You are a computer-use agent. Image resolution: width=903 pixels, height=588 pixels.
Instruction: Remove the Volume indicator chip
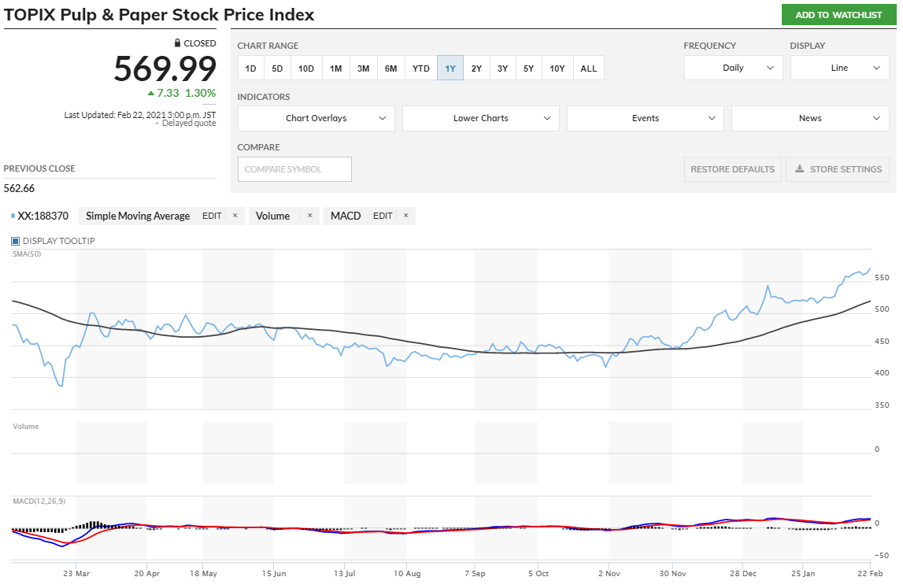tap(309, 216)
